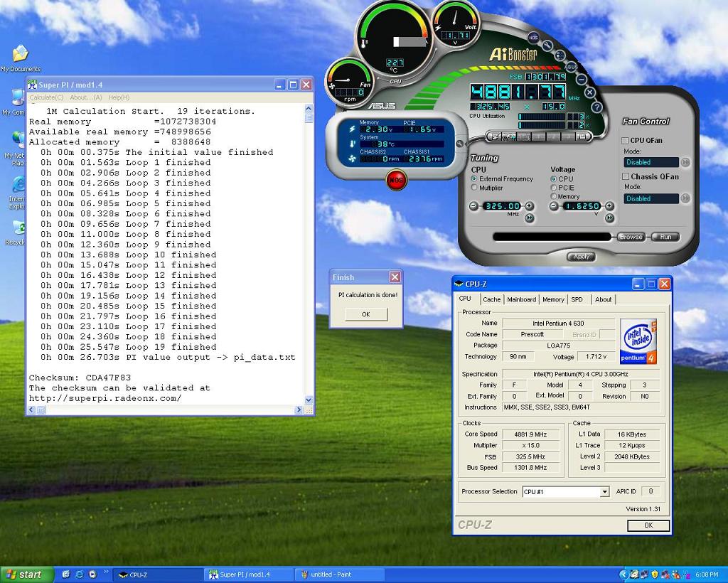Expand hidden system tray icons arrow
The width and height of the screenshot is (728, 583).
tap(623, 574)
